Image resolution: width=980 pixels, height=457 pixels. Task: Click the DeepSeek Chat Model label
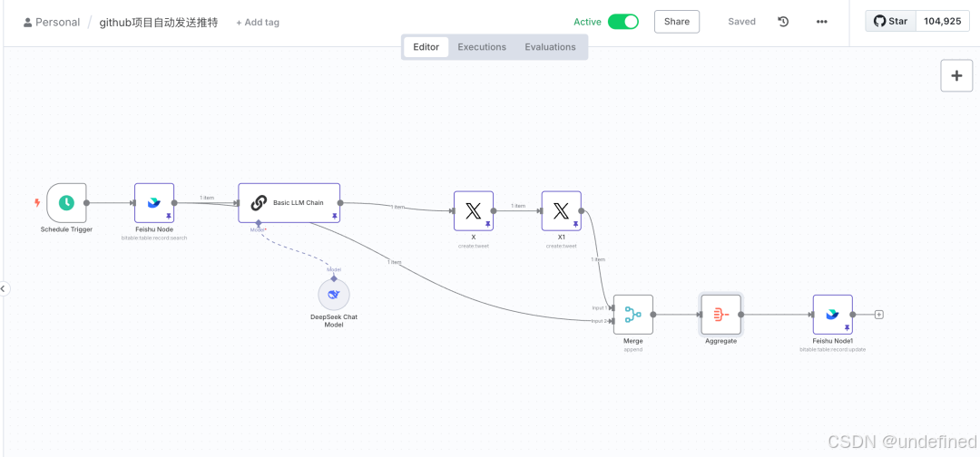tap(334, 321)
